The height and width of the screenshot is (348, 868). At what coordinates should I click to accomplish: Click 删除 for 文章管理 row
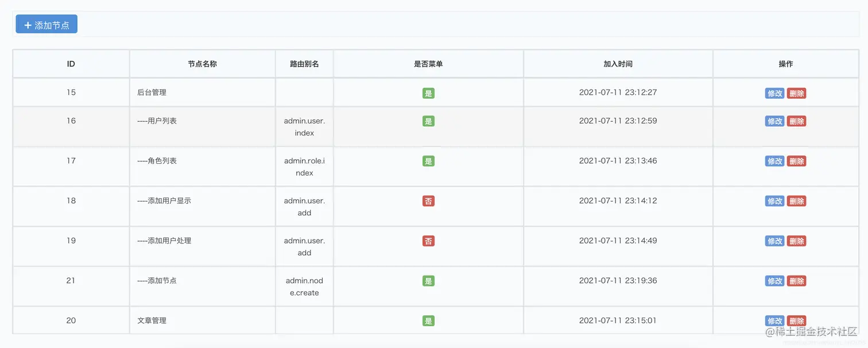point(796,321)
